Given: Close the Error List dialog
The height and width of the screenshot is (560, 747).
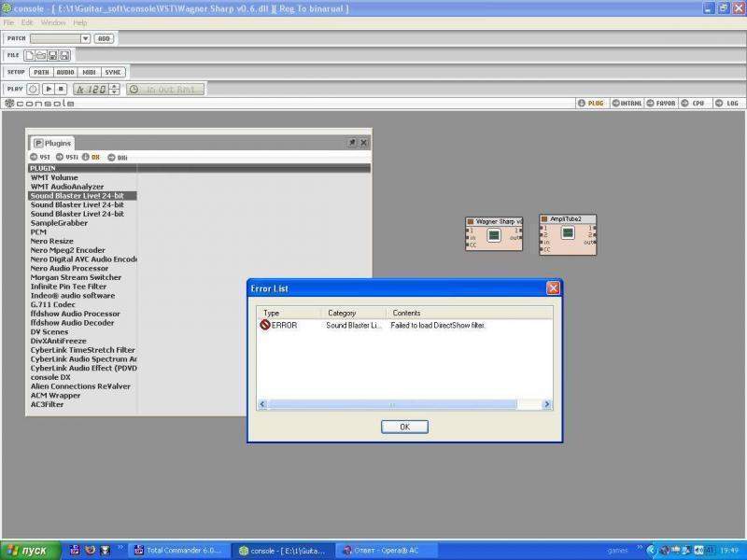Looking at the screenshot, I should pos(553,288).
